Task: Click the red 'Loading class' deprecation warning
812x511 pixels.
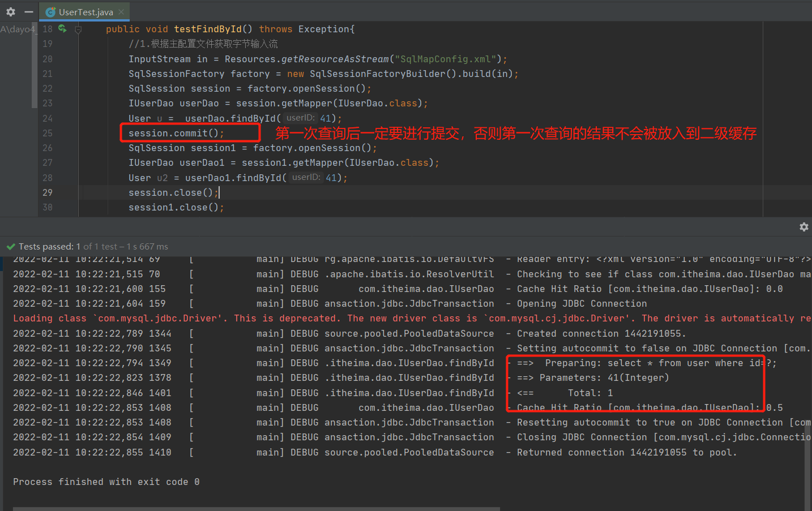Action: (412, 318)
